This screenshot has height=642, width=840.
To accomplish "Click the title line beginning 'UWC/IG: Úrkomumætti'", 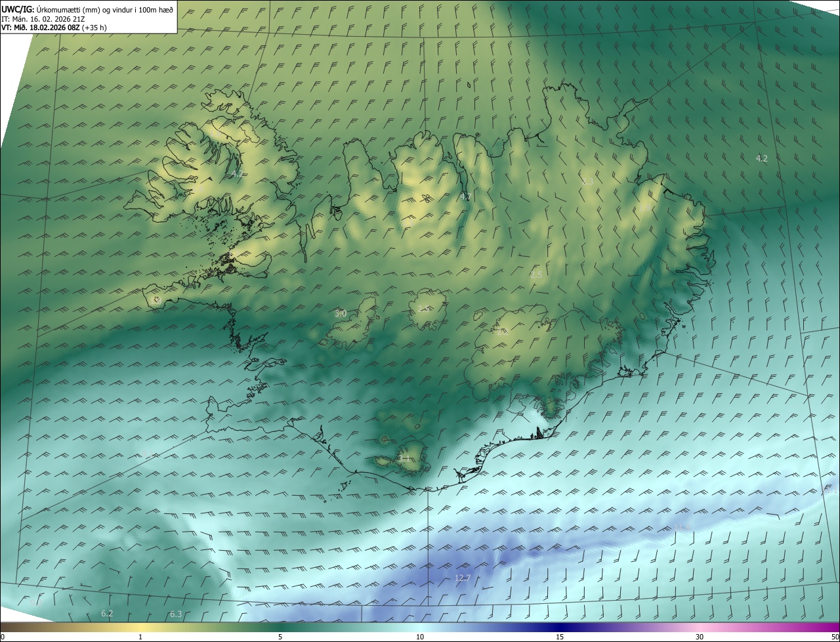I will pos(87,9).
